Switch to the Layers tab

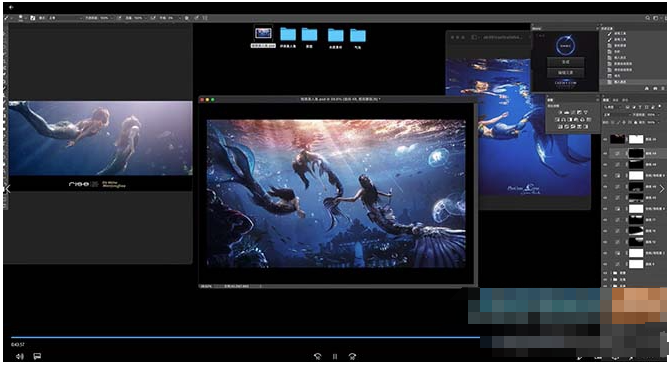tap(605, 100)
